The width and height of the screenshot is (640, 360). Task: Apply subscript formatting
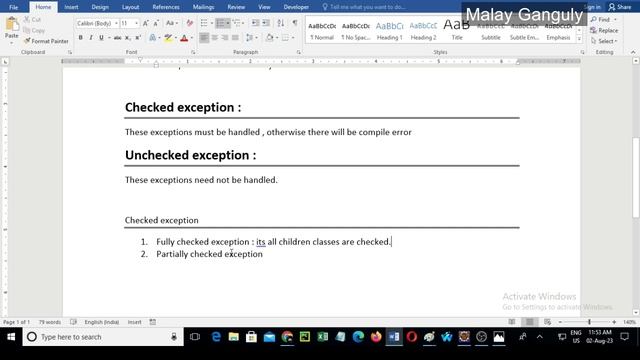click(x=128, y=38)
